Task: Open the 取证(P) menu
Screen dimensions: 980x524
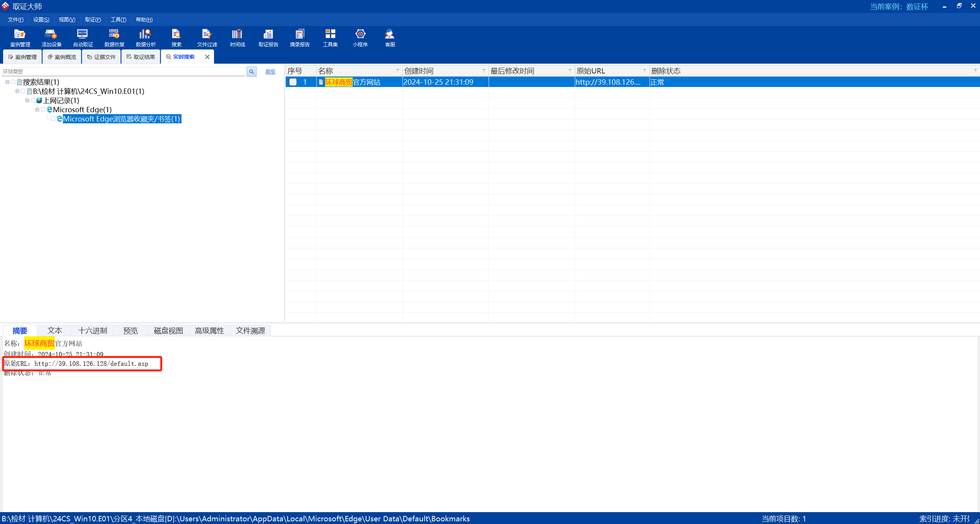Action: (x=93, y=20)
